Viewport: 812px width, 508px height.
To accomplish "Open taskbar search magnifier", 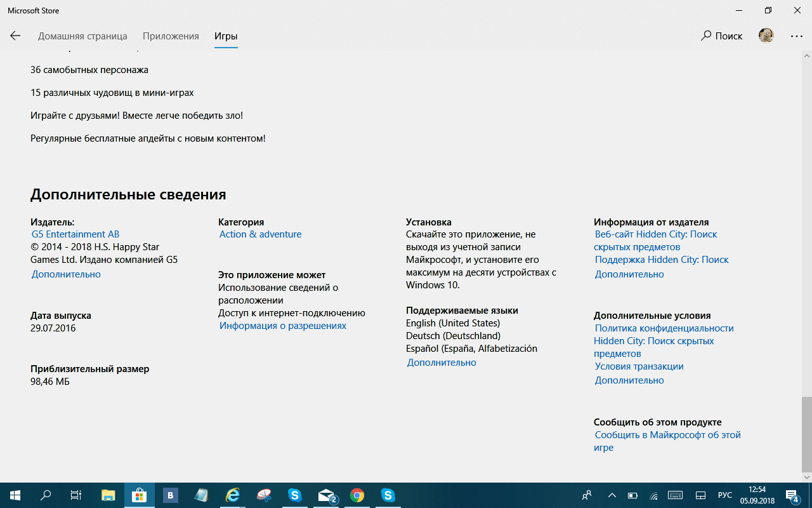I will point(46,495).
